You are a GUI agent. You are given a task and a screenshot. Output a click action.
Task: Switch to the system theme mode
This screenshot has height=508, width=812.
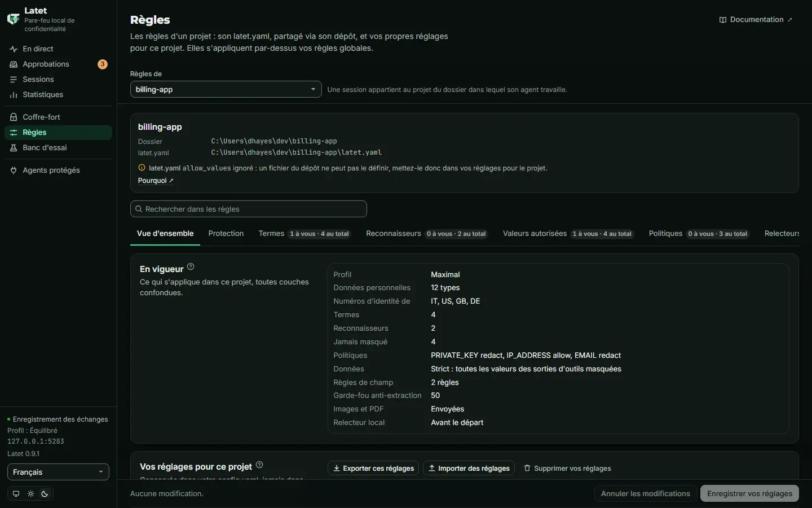click(x=16, y=494)
